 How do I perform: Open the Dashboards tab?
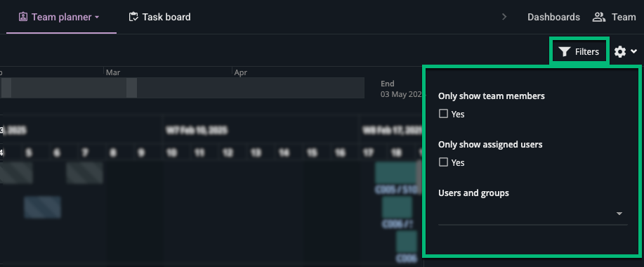553,18
